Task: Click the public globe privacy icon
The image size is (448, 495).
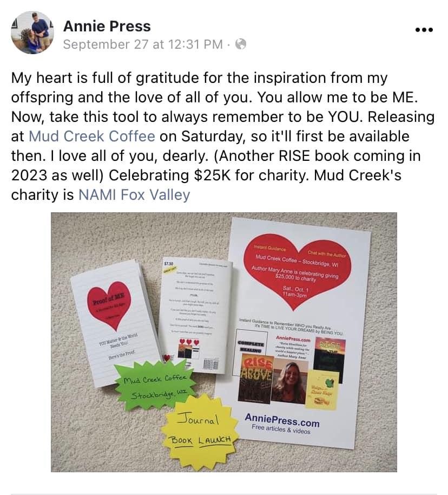Action: click(241, 44)
